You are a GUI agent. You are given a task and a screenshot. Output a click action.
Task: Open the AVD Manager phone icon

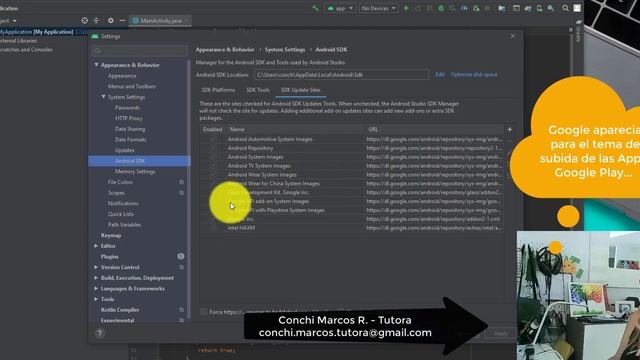[x=539, y=8]
